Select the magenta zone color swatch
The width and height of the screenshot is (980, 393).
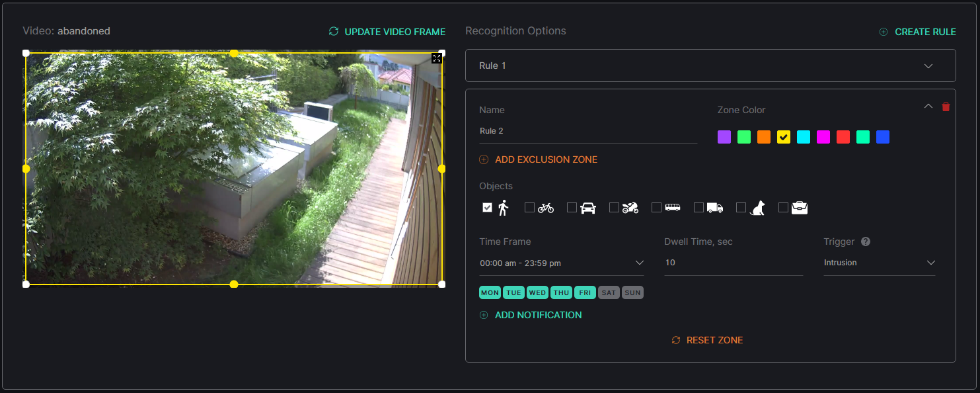823,137
